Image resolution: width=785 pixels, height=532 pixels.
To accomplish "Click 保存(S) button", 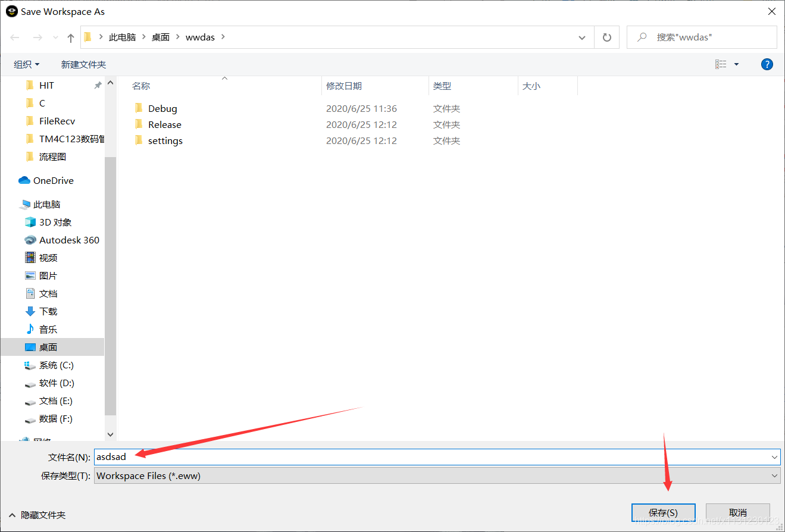I will [663, 512].
